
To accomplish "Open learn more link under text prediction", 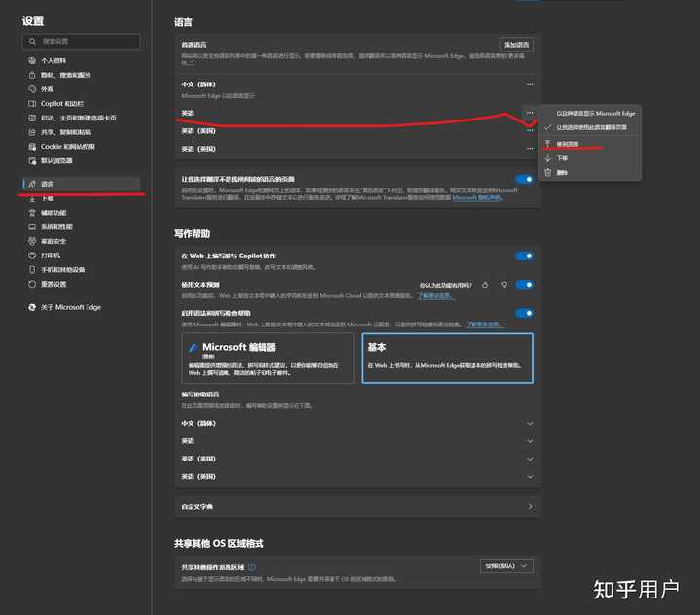I will coord(436,295).
